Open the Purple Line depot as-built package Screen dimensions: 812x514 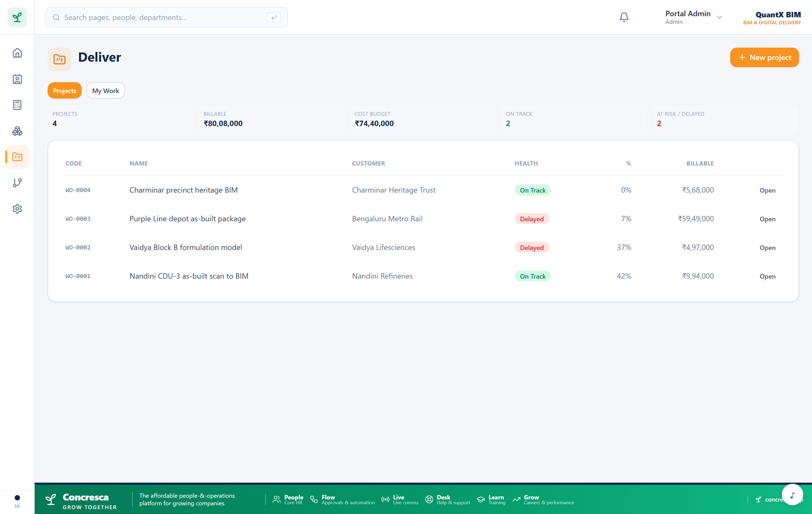768,219
